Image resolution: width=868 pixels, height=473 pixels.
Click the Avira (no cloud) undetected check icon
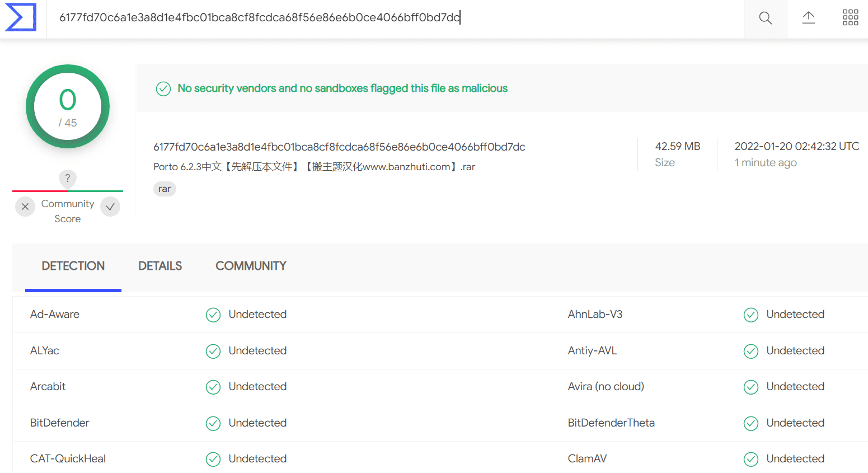pos(751,387)
